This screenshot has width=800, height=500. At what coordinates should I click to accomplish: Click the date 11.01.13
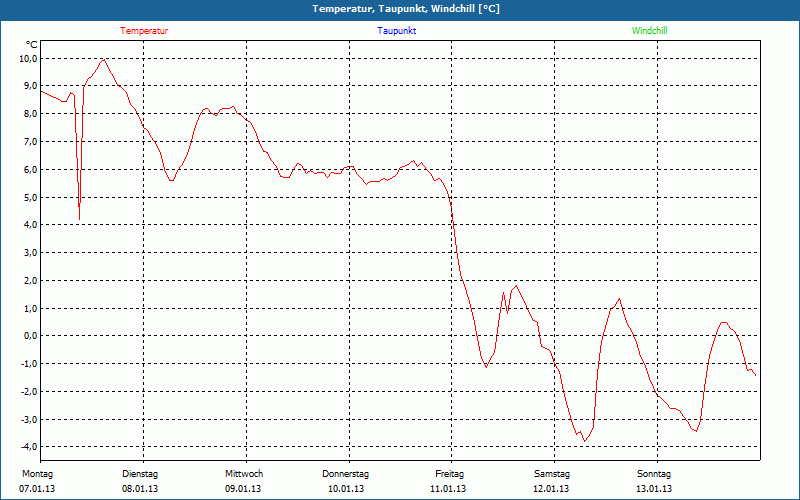pos(448,489)
